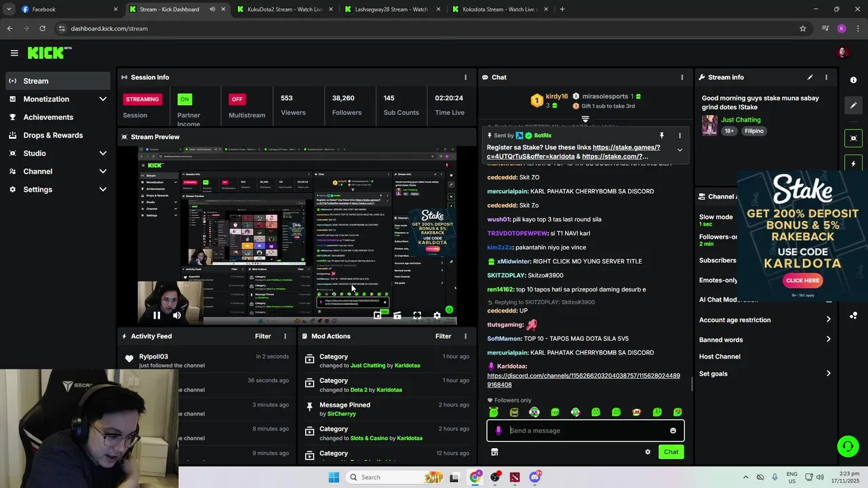Image resolution: width=868 pixels, height=488 pixels.
Task: Expand the Settings sidebar section
Action: (103, 190)
